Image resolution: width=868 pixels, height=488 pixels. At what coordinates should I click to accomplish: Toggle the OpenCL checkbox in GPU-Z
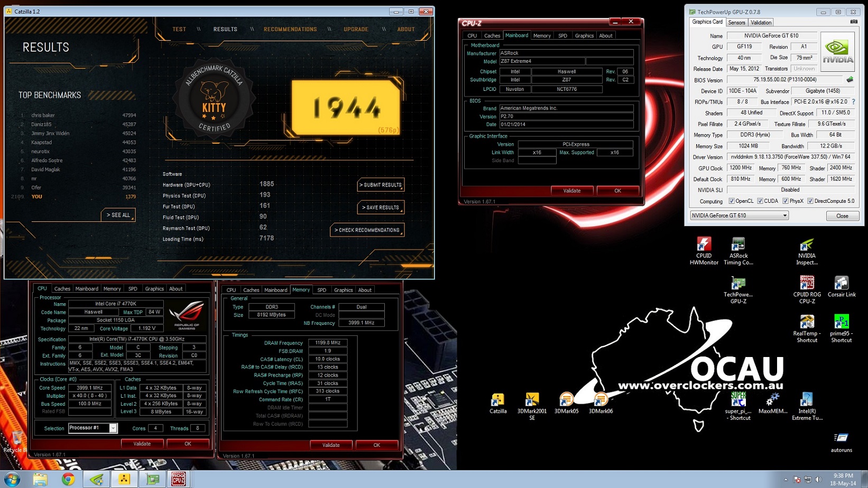coord(732,201)
